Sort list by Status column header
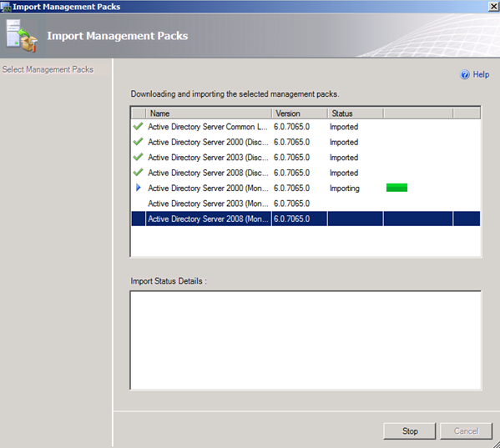The width and height of the screenshot is (500, 448). pos(356,113)
